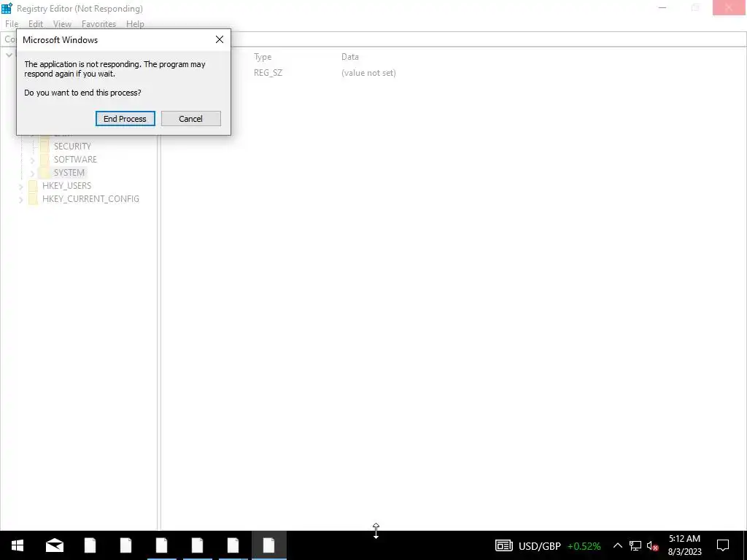Minimize the Registry Editor window
The height and width of the screenshot is (560, 747).
[662, 7]
